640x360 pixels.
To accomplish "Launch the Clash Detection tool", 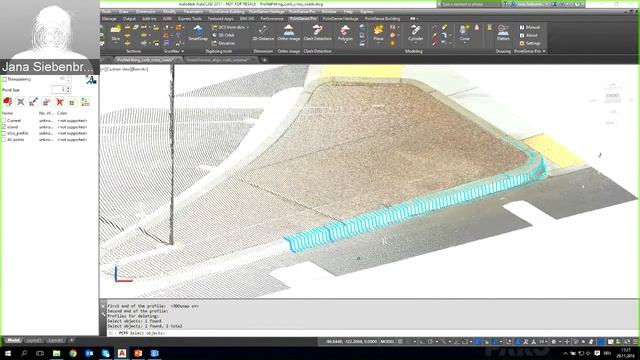I will point(317,33).
